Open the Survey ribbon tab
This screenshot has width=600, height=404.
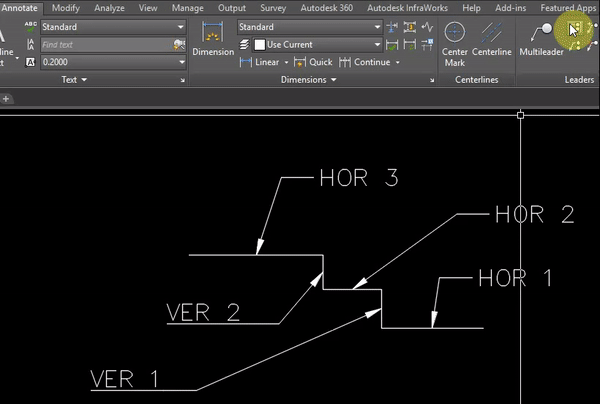pos(273,8)
